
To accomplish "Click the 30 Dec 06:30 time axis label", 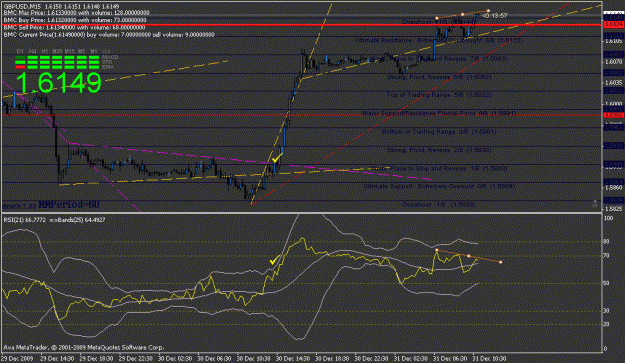I will coord(213,358).
